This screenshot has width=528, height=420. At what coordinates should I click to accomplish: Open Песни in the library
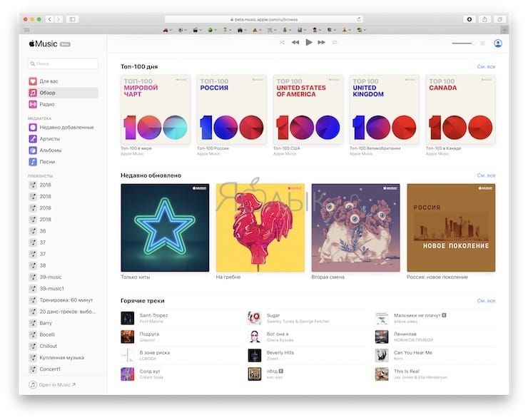[x=63, y=162]
